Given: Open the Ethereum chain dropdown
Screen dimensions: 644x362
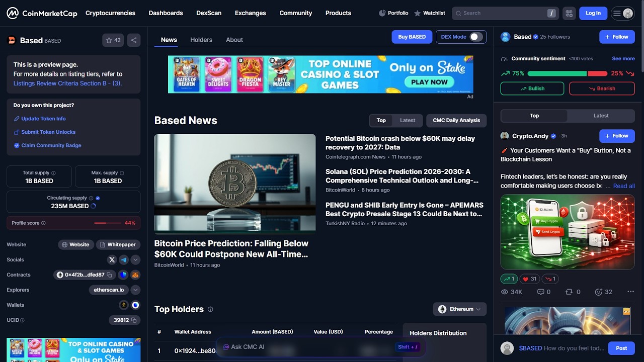Looking at the screenshot, I should click(460, 309).
